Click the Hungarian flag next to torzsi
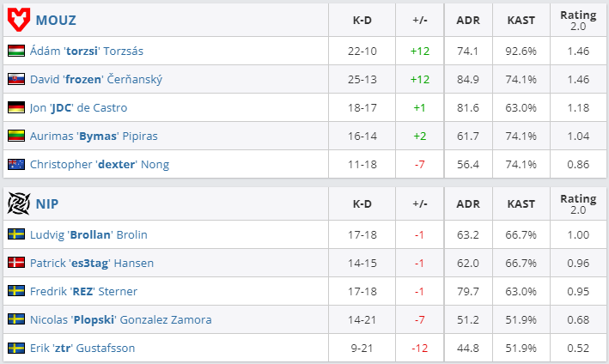Viewport: 609px width, 364px height. (16, 51)
